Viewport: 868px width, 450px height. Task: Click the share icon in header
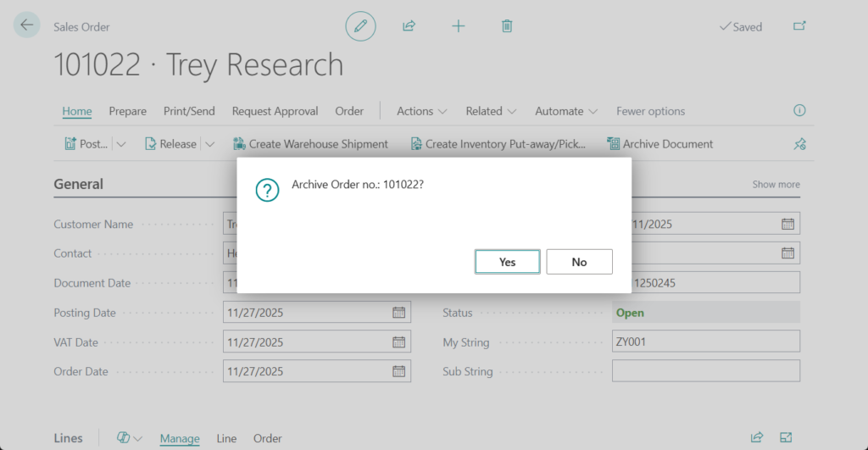click(409, 26)
